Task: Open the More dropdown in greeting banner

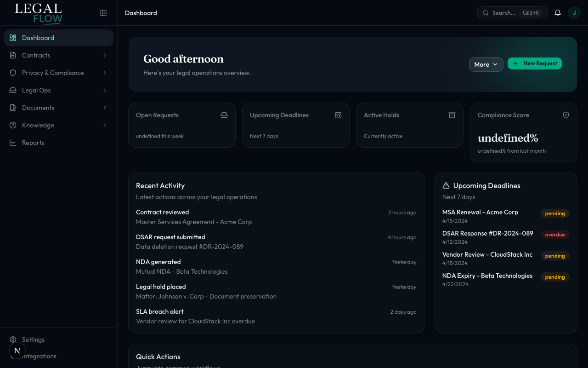Action: [486, 64]
